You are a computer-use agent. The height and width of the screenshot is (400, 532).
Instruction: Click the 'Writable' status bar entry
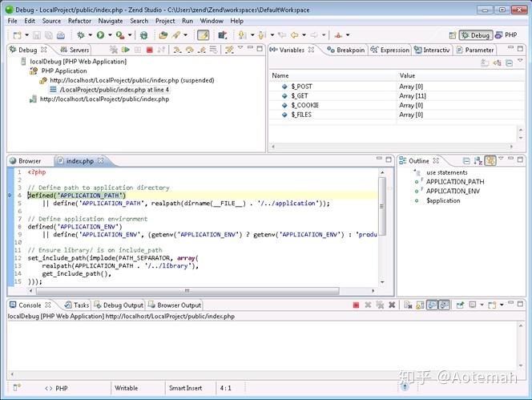pyautogui.click(x=127, y=388)
